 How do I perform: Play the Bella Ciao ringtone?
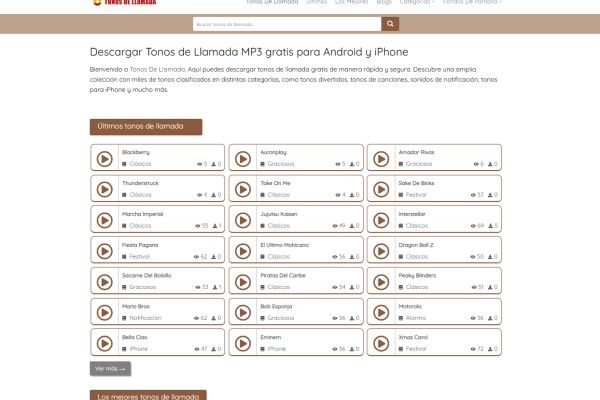point(104,344)
